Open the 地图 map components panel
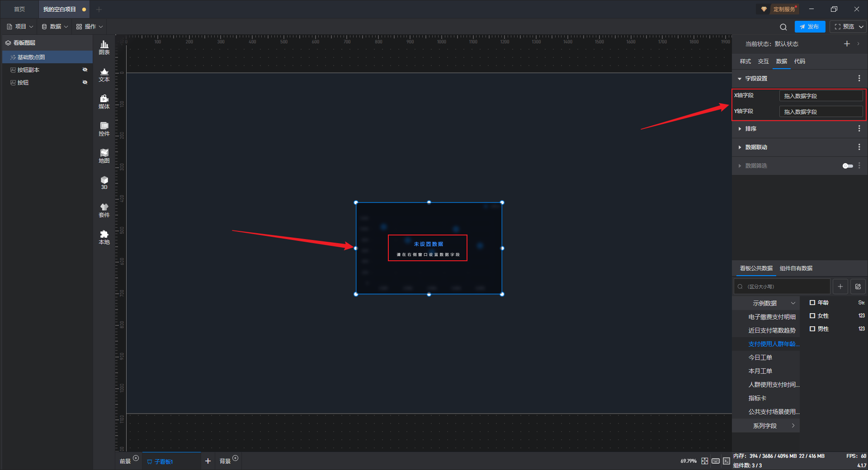 [x=104, y=156]
